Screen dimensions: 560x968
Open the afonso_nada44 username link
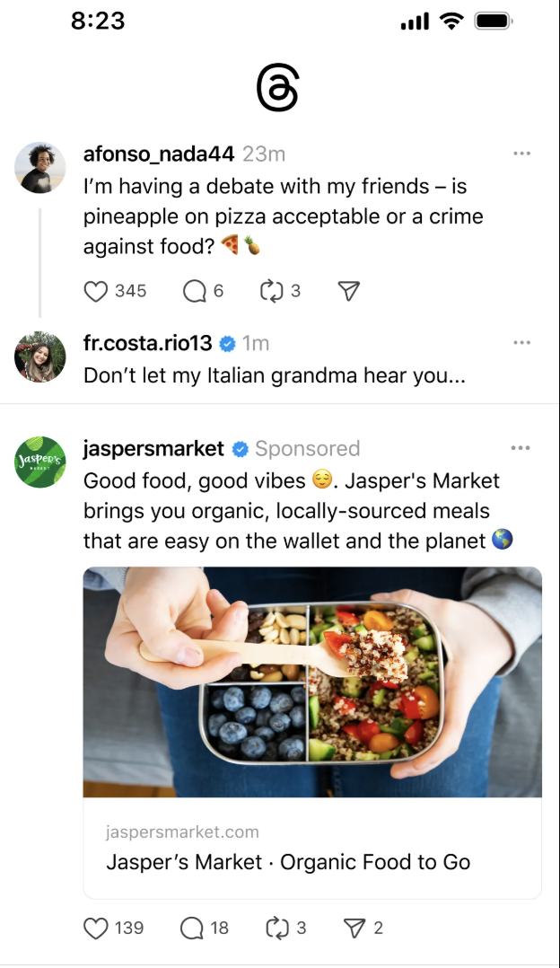click(159, 154)
